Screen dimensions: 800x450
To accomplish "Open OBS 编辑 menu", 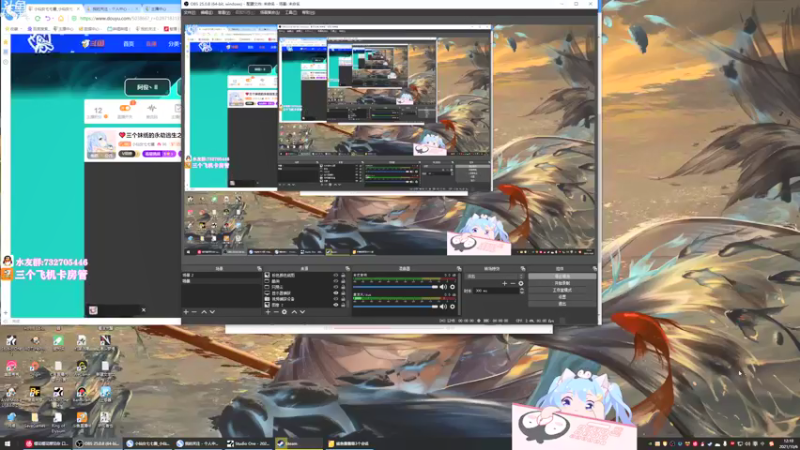I will (x=207, y=12).
